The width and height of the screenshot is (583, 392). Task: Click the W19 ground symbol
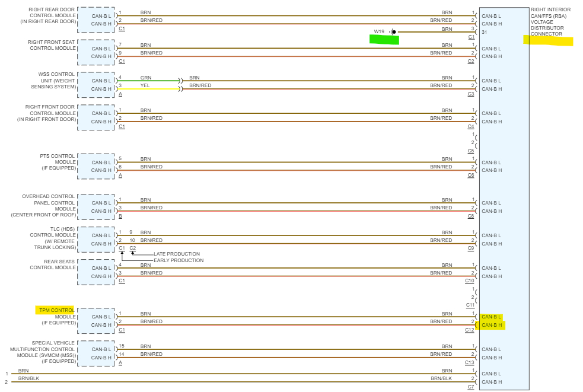(x=393, y=32)
